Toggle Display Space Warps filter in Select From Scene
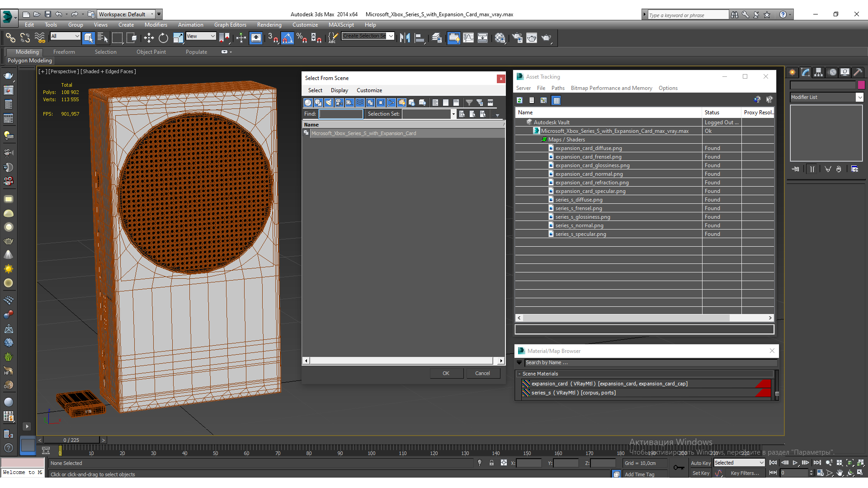 point(360,103)
